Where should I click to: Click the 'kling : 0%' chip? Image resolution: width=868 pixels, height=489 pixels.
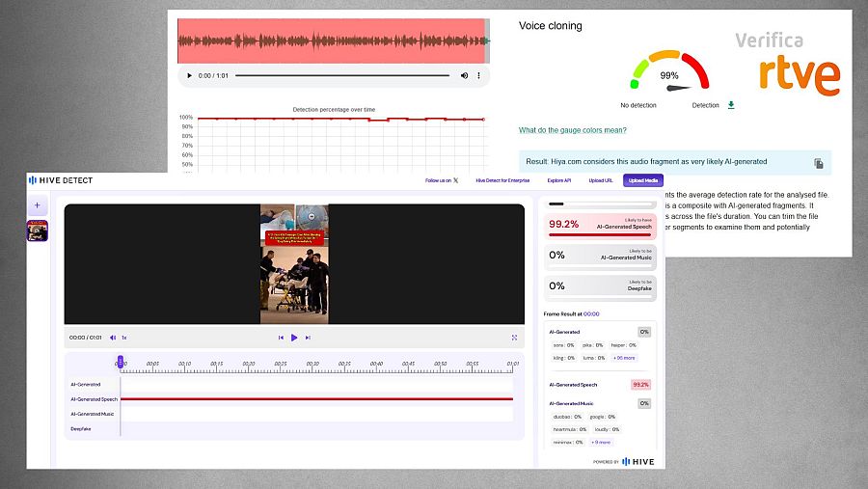click(x=564, y=358)
